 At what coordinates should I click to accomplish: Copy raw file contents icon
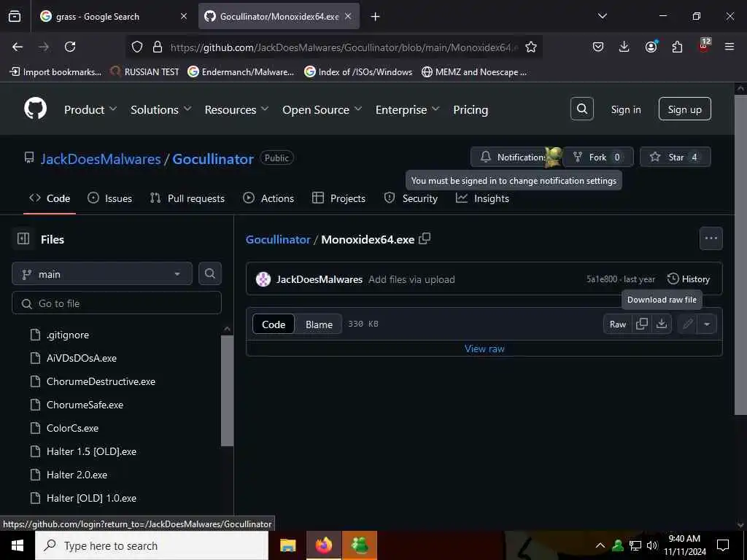642,324
